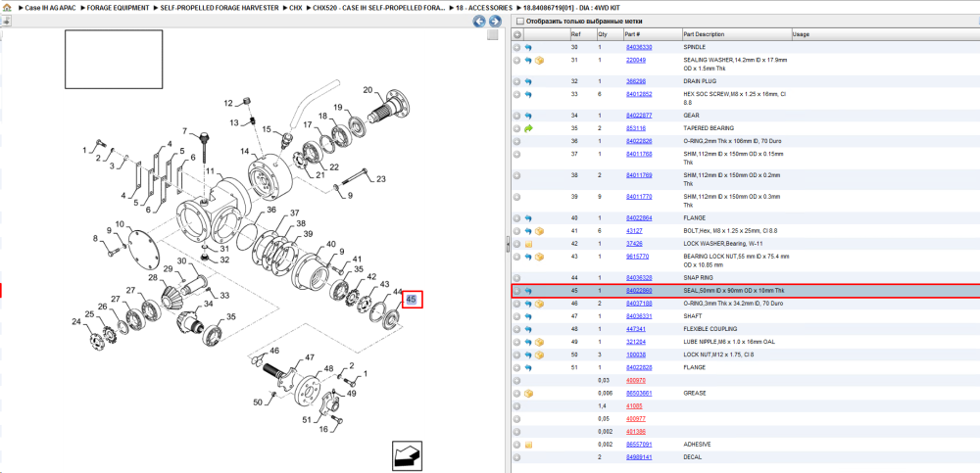Open FORAGE EQUIPMENT breadcrumb

click(119, 9)
